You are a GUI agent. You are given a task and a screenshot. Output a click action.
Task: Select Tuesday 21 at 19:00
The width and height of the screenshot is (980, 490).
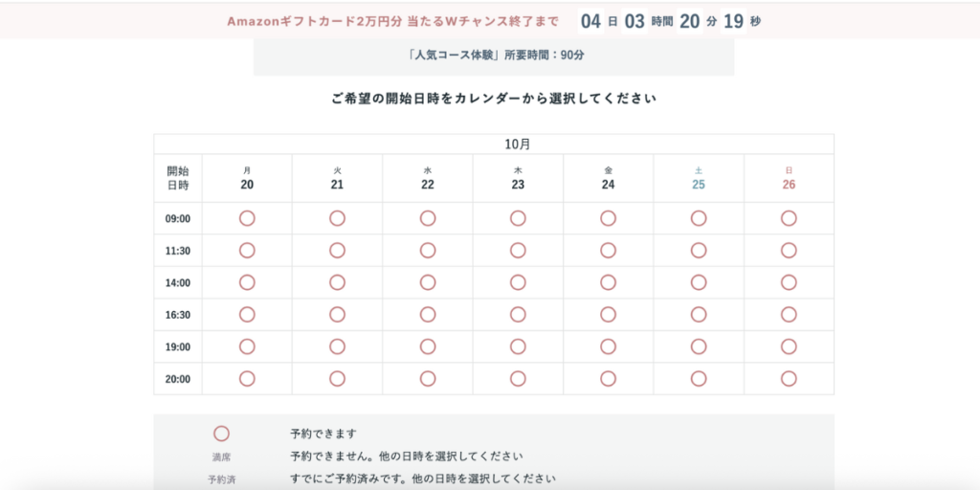(x=337, y=346)
